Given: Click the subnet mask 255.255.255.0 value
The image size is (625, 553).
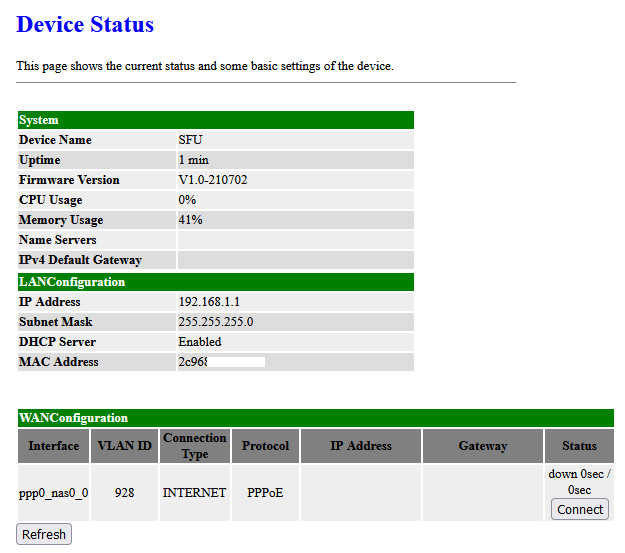Looking at the screenshot, I should coord(216,322).
